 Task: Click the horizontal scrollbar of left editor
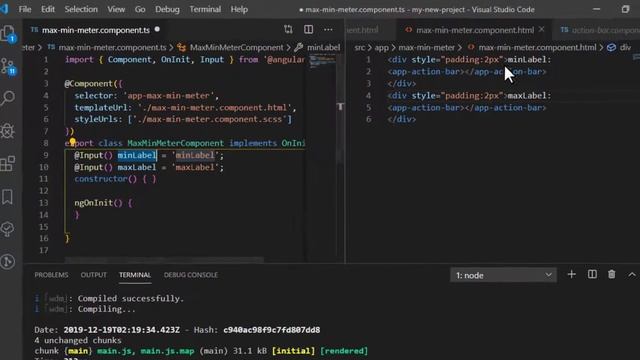coord(164,260)
